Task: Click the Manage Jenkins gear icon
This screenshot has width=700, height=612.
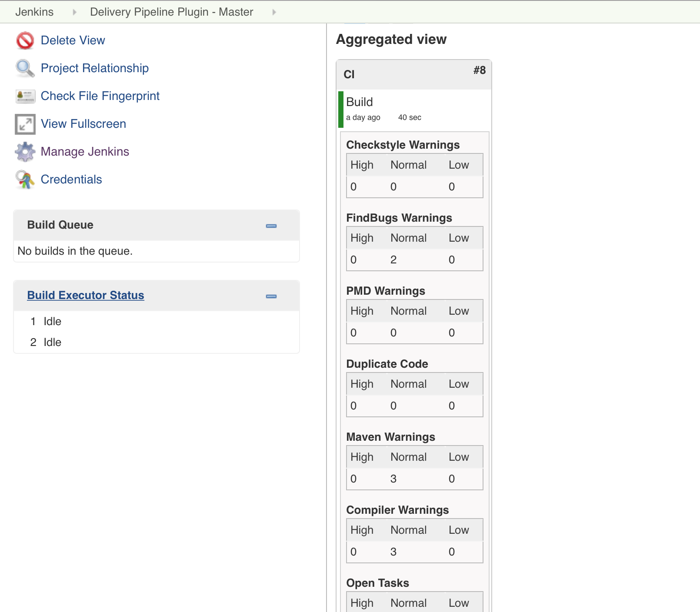Action: (25, 152)
